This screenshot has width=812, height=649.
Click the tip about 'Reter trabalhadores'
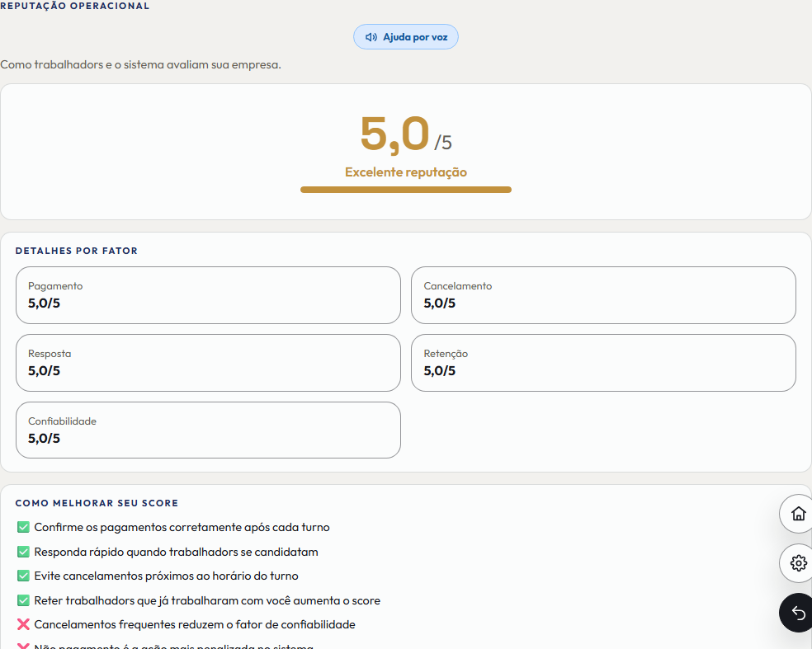[207, 600]
